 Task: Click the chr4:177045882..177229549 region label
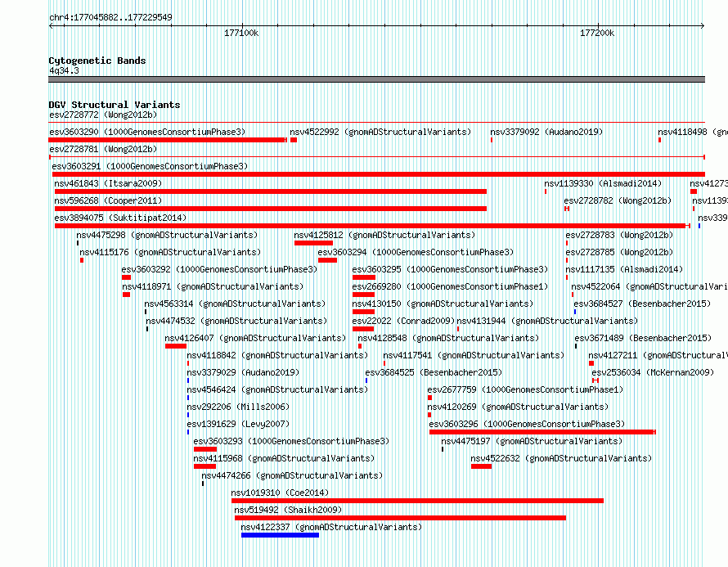110,17
